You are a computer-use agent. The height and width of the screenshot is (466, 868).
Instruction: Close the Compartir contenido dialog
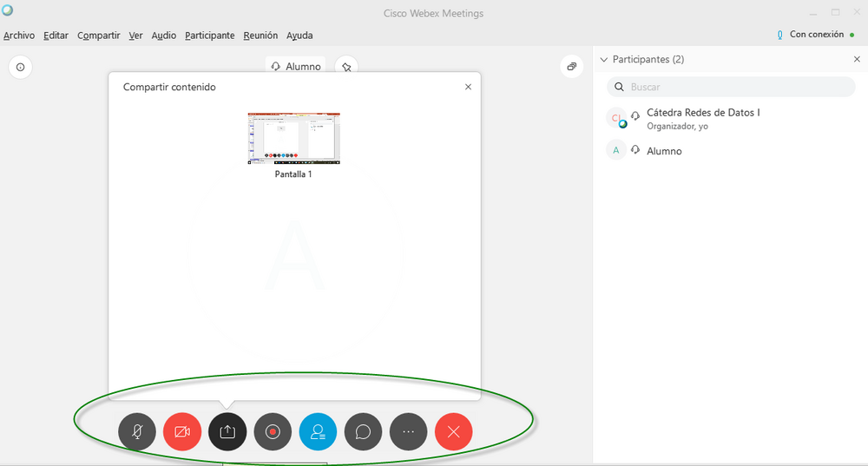pos(469,87)
